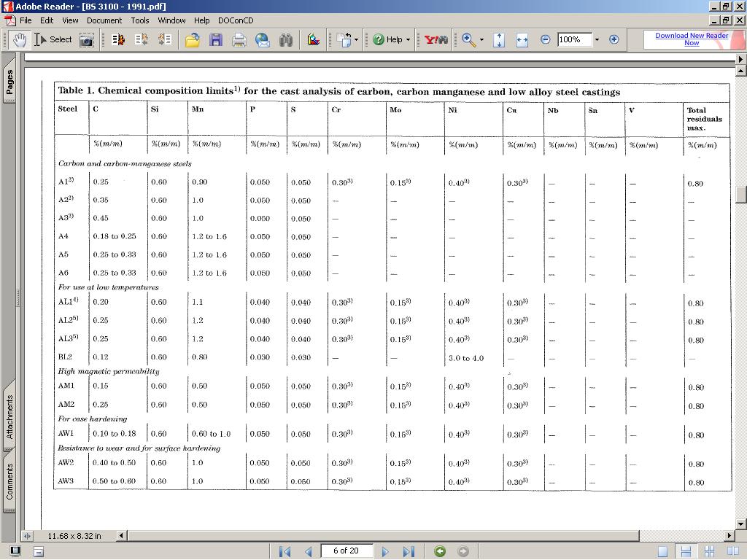Open a file with the folder icon
The width and height of the screenshot is (747, 560).
[193, 40]
